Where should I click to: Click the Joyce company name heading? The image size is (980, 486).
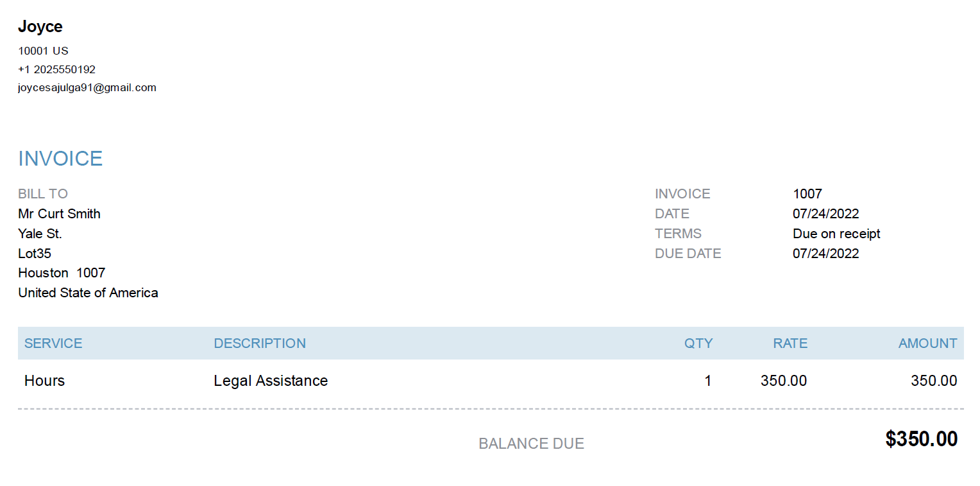(40, 26)
